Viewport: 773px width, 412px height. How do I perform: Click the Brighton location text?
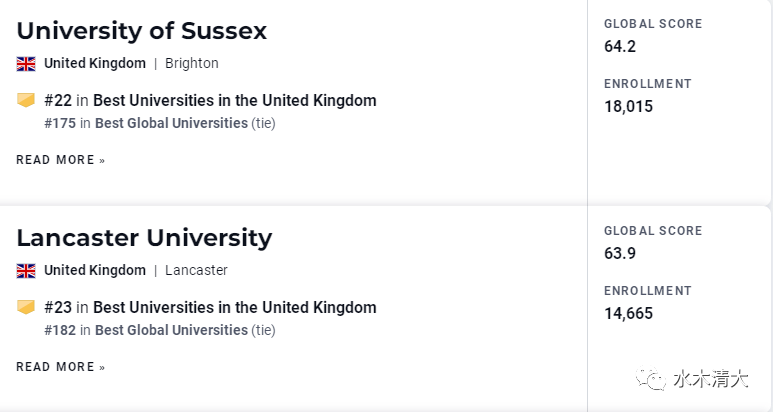[192, 64]
